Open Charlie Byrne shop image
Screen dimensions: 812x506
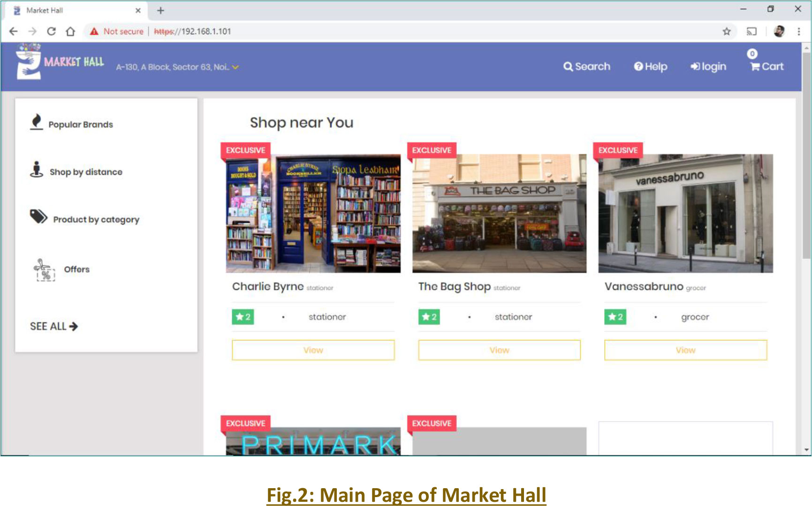point(313,213)
